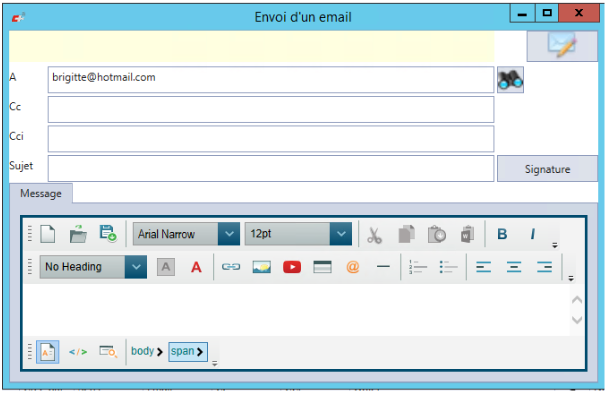Minimize the Envoi d'un email window
Screen dimensions: 609x393
pyautogui.click(x=522, y=14)
